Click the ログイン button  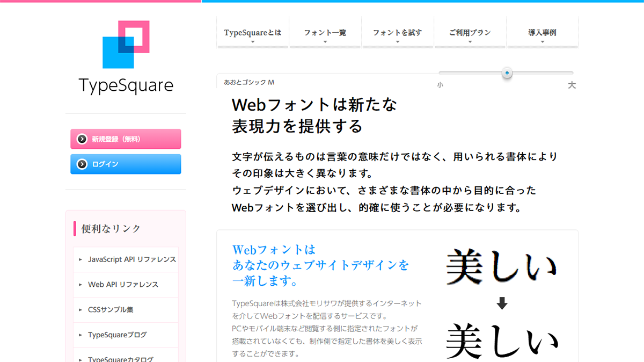126,164
